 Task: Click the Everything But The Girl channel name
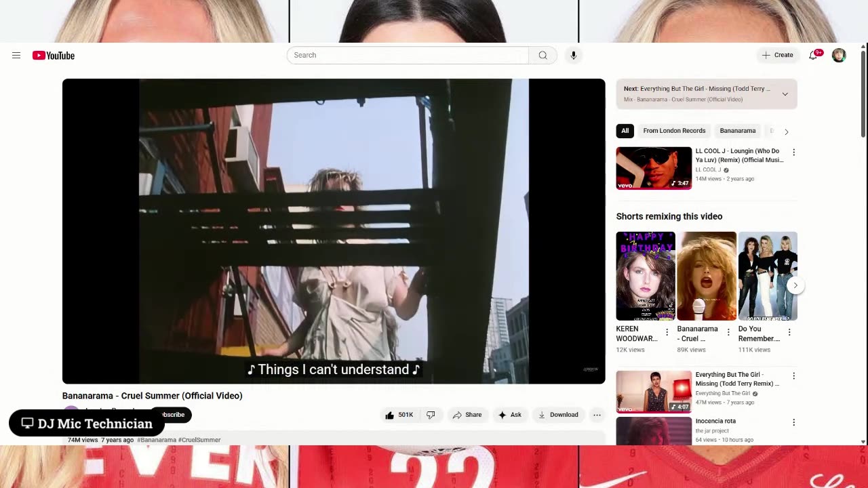[723, 394]
